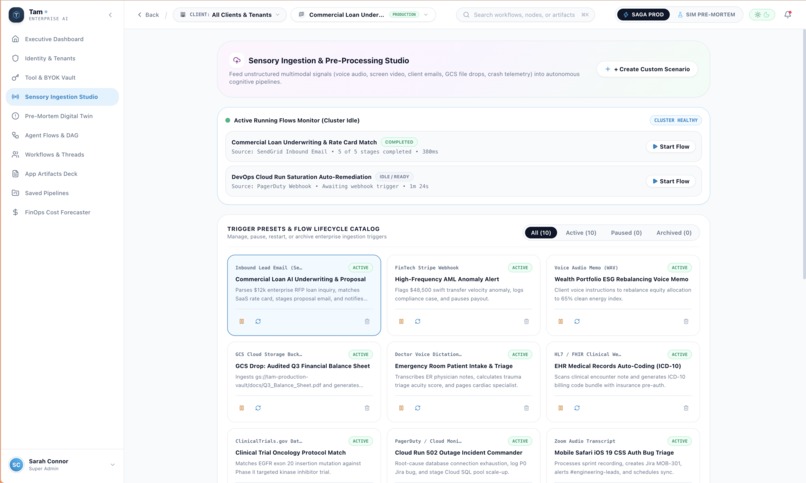The height and width of the screenshot is (483, 806).
Task: Click the page vertical scrollbar
Action: click(803, 154)
